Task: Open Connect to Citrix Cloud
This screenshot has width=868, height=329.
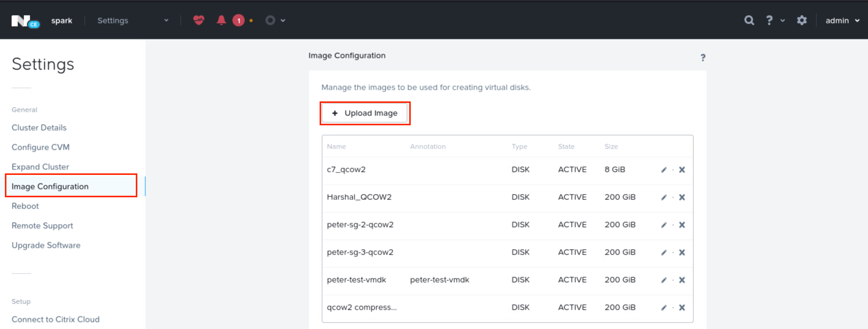Action: tap(56, 319)
